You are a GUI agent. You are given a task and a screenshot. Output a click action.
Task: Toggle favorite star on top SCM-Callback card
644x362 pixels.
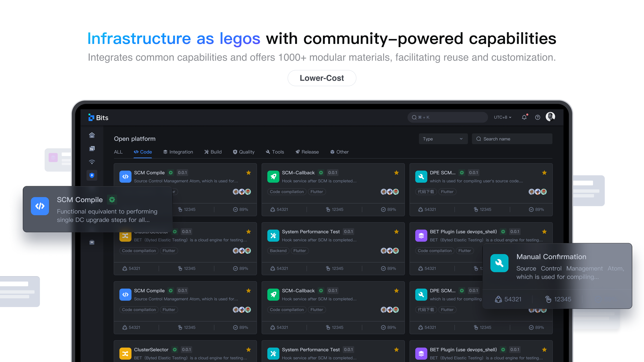tap(396, 173)
